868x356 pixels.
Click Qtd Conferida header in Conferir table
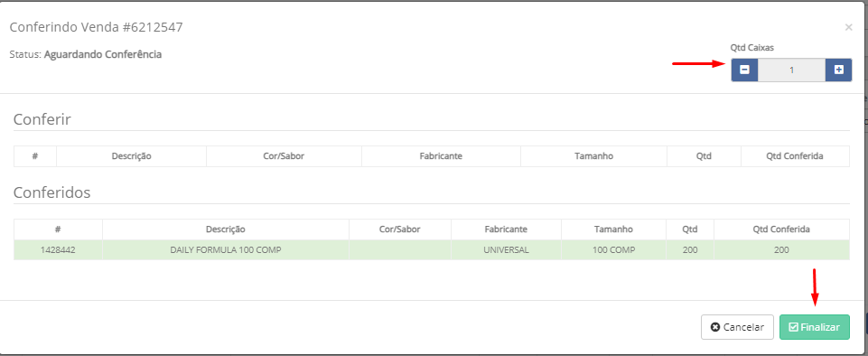pyautogui.click(x=795, y=156)
